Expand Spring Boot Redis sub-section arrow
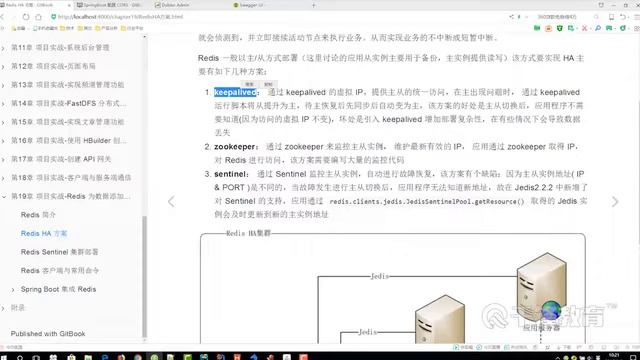This screenshot has height=360, width=640. pyautogui.click(x=13, y=289)
